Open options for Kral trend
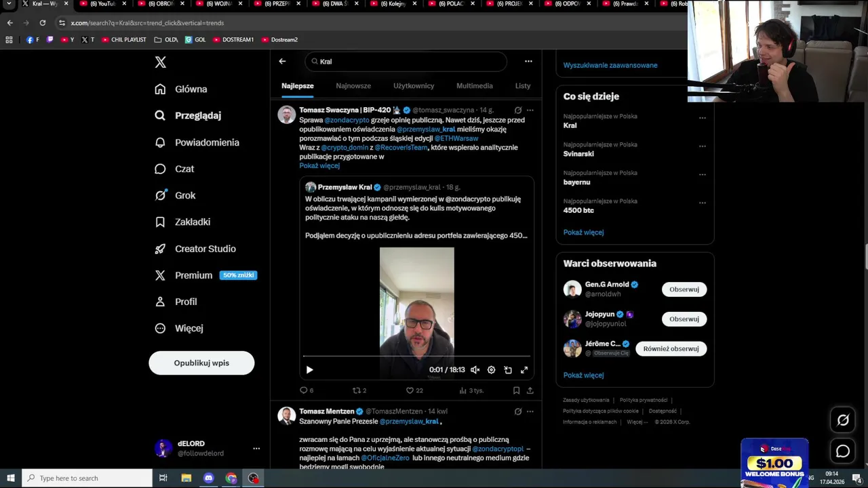 703,118
